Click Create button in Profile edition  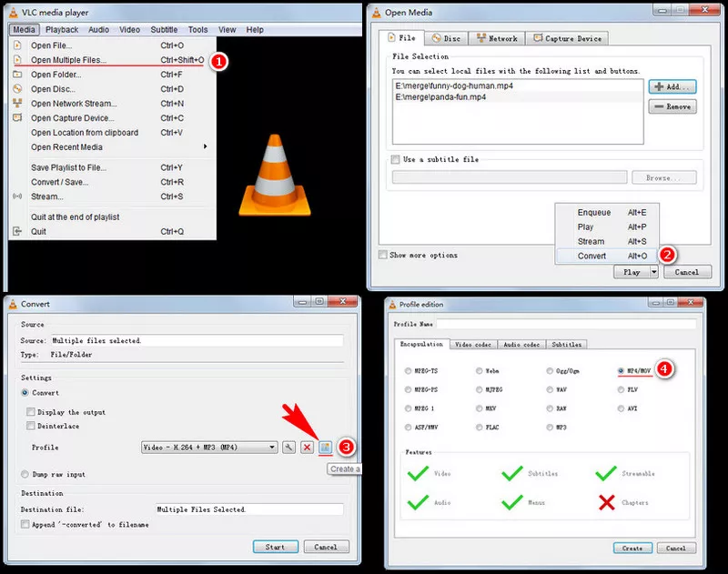[632, 548]
